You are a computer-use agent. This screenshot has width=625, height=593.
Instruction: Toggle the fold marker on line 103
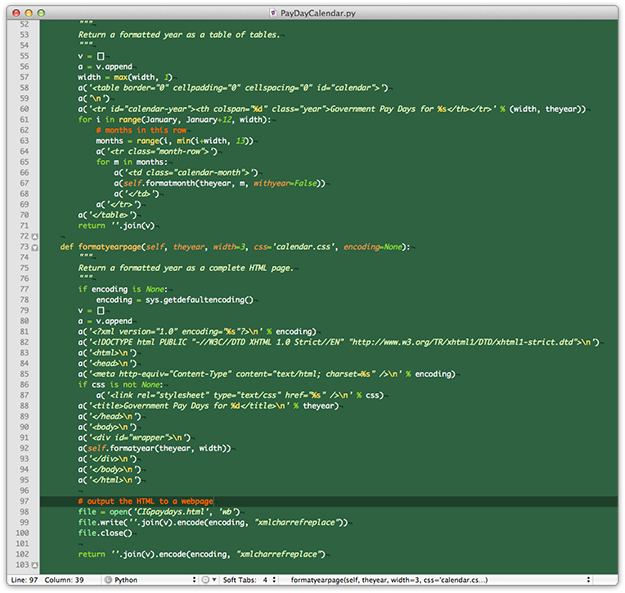click(35, 566)
